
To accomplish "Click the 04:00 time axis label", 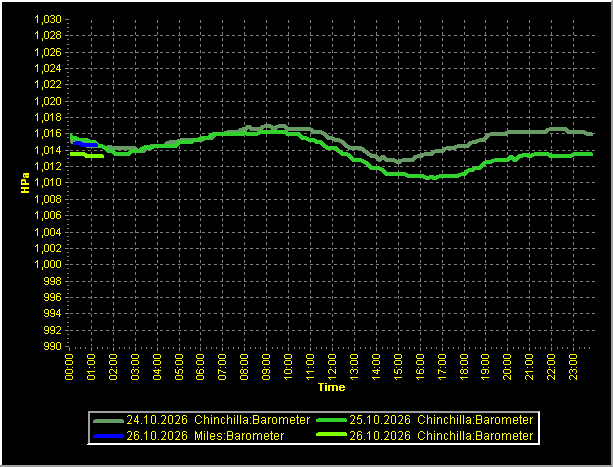I will click(157, 367).
